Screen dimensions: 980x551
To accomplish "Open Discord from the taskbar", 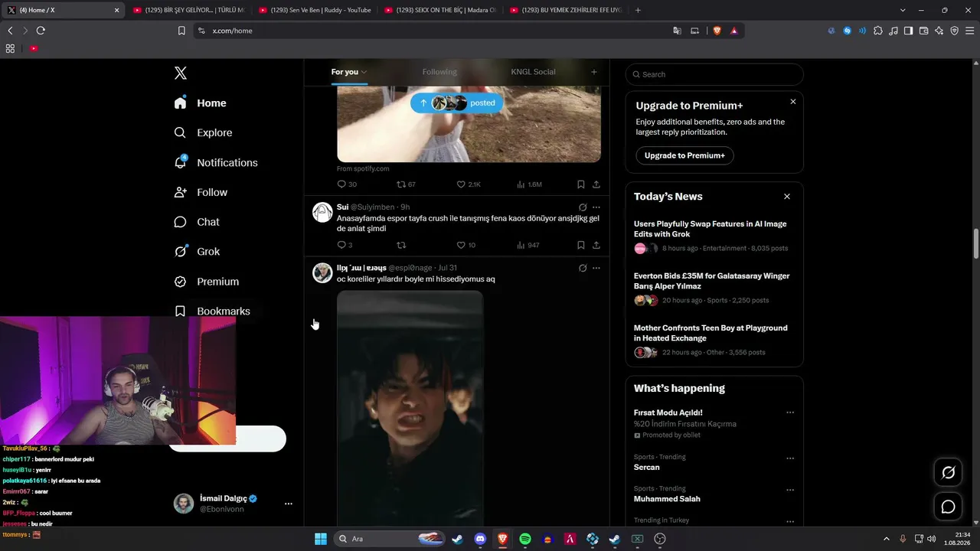I will [480, 539].
